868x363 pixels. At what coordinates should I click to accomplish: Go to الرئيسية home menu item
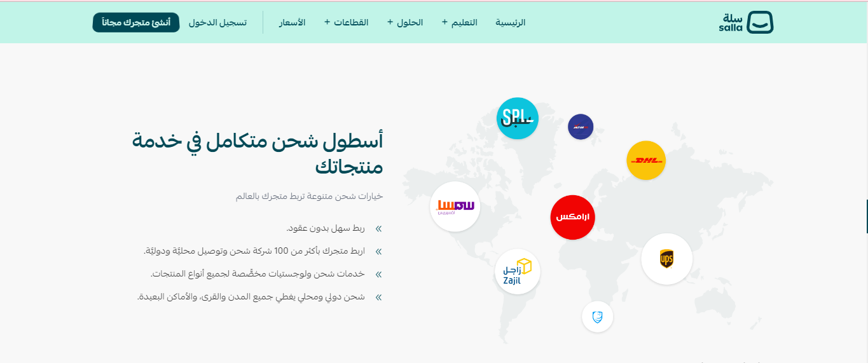(511, 22)
